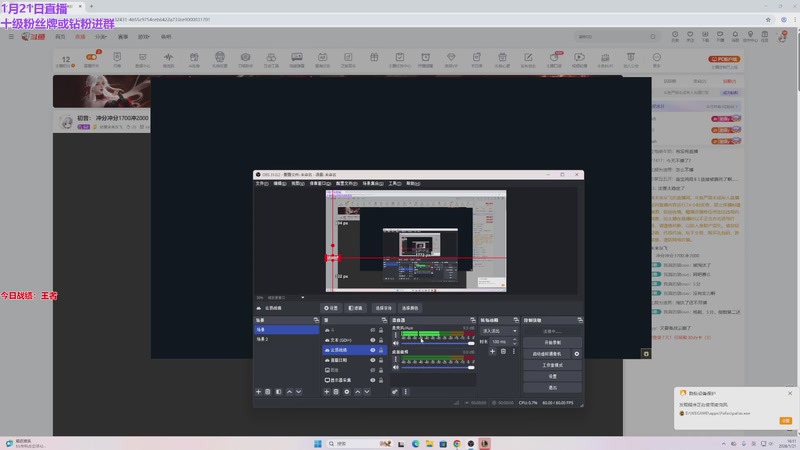Delete selected source using sources trash icon

[x=336, y=392]
